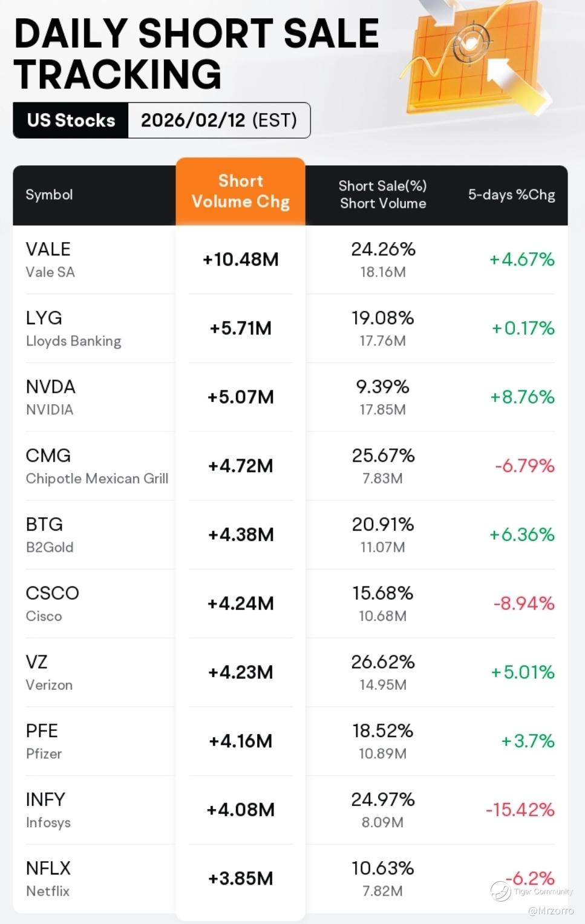The image size is (585, 924).
Task: Click the Symbol column header
Action: click(49, 195)
